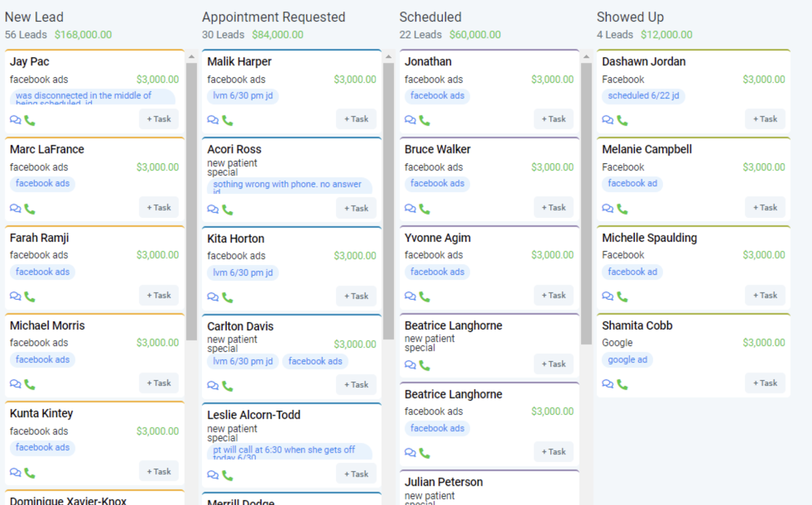The width and height of the screenshot is (812, 505).
Task: Click phone icon on Kita Horton card
Action: coord(227,297)
